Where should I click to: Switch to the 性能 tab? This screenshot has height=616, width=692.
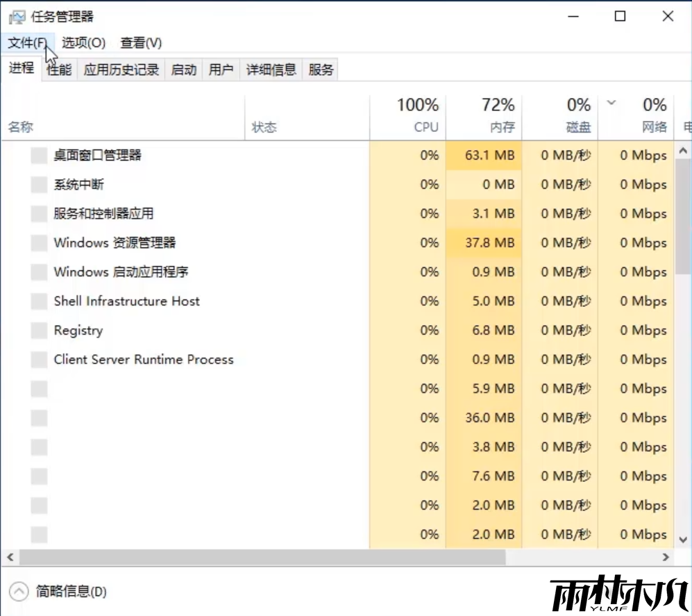point(58,69)
